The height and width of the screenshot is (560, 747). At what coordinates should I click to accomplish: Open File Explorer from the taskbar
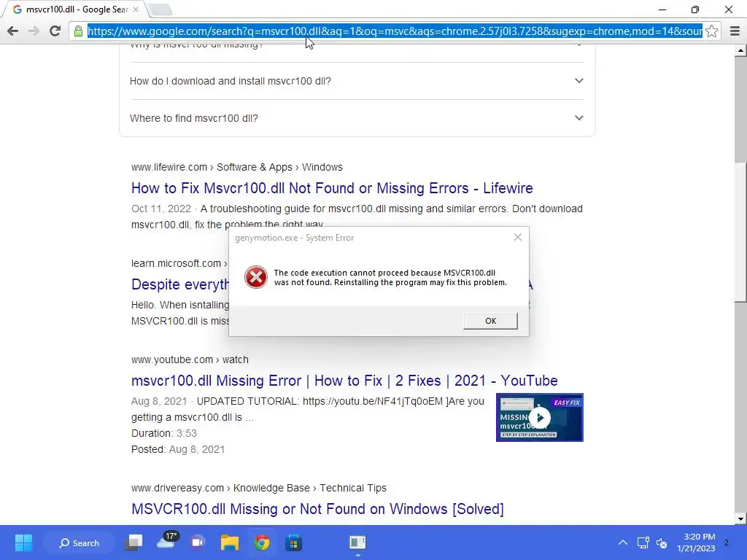pos(230,542)
